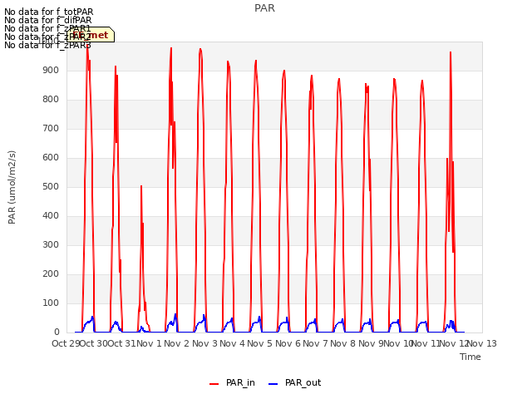Image resolution: width=532 pixels, height=399 pixels.
Task: Click the 700 y-axis tick label
Action: (51, 129)
